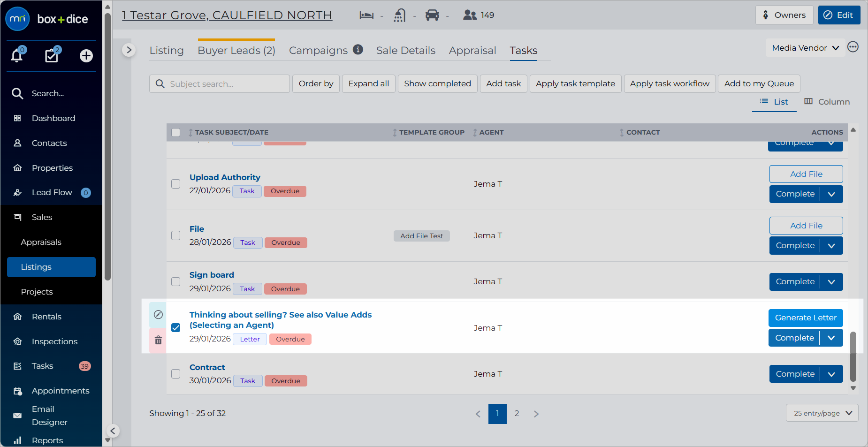Untick the Thinking about selling task checkbox
This screenshot has width=868, height=447.
click(x=176, y=327)
